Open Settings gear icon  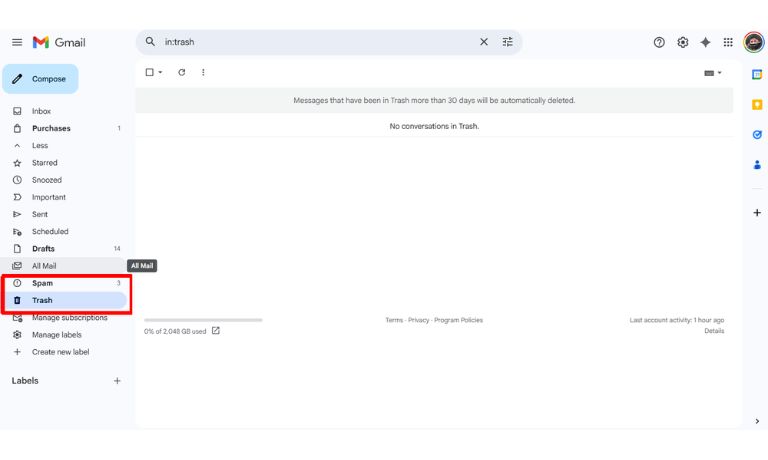click(x=683, y=42)
